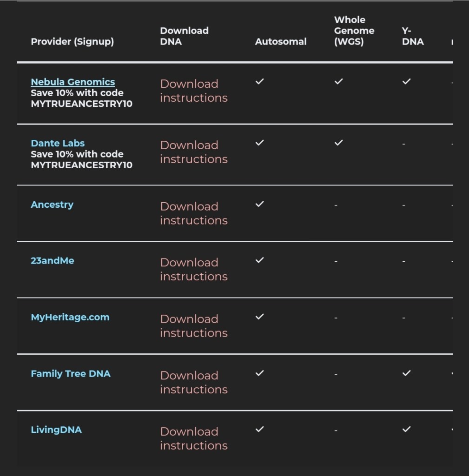Viewport: 469px width, 476px height.
Task: Visit the Ancestry provider link
Action: coord(52,205)
